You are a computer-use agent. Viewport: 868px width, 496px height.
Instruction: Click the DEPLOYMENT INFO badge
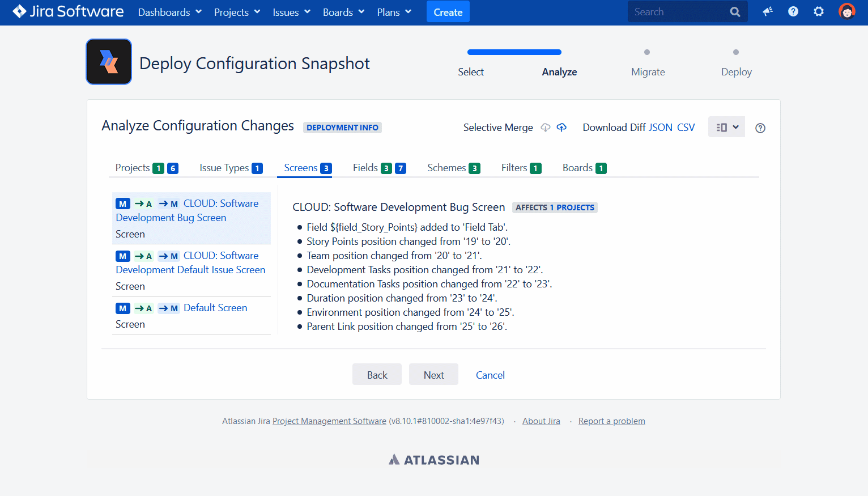click(x=342, y=128)
